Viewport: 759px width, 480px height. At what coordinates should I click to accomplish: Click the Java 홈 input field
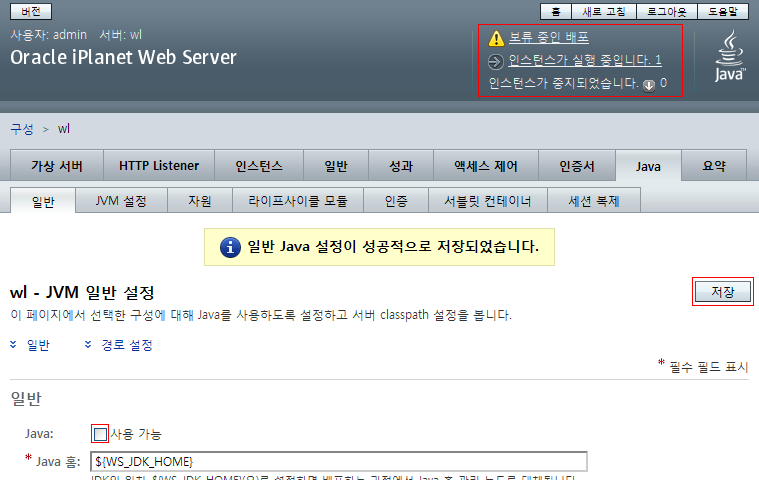click(x=339, y=462)
